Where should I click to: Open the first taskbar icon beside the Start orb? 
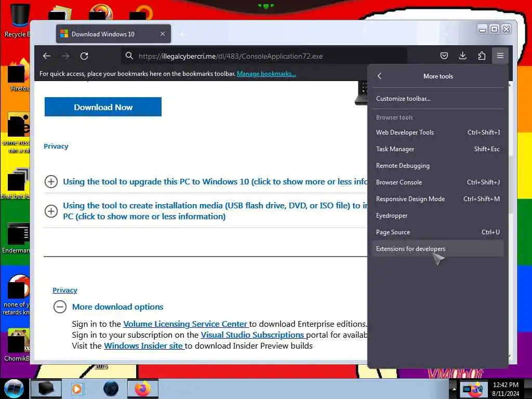(46, 389)
